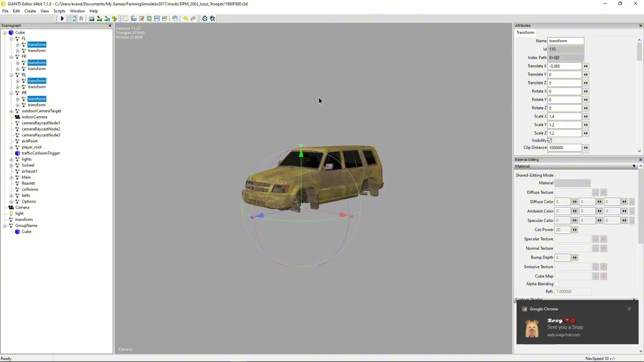Select the light node in Scenegraph
The width and height of the screenshot is (644, 362).
[x=19, y=214]
